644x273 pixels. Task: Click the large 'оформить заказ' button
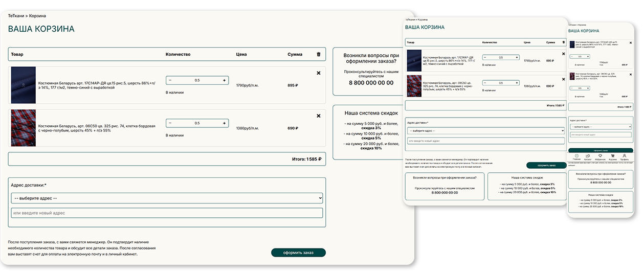coord(298,253)
